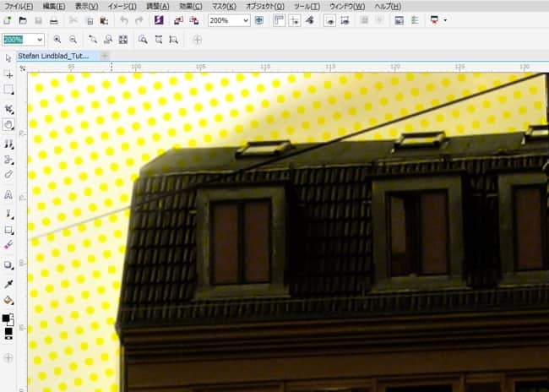Open the 200% zoom dropdown in top toolbar

pos(245,19)
